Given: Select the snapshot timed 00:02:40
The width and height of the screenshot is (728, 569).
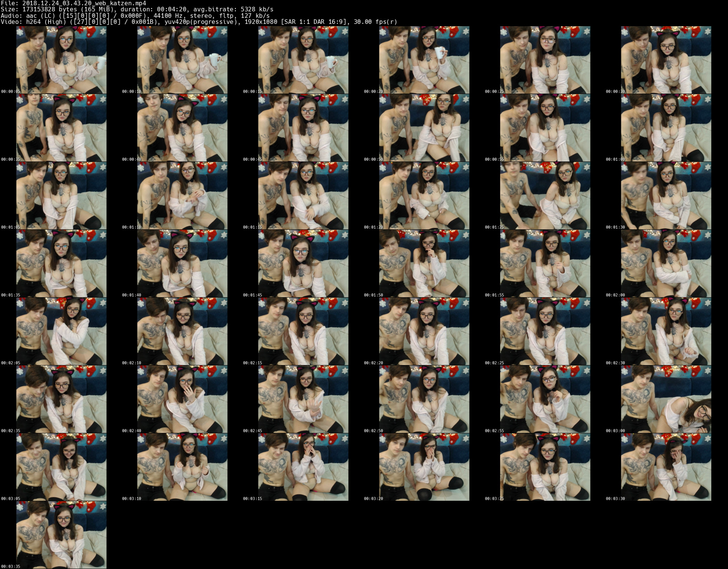Looking at the screenshot, I should coord(182,399).
